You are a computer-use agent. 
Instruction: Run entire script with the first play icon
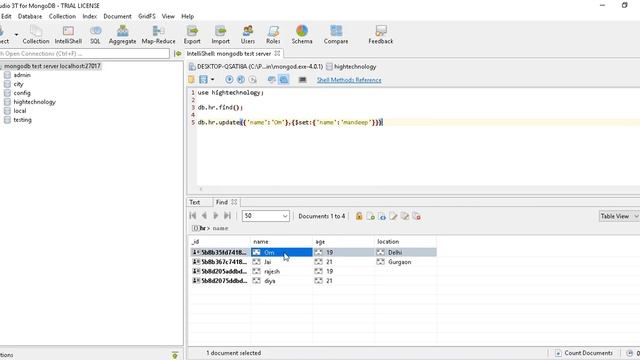click(x=229, y=80)
